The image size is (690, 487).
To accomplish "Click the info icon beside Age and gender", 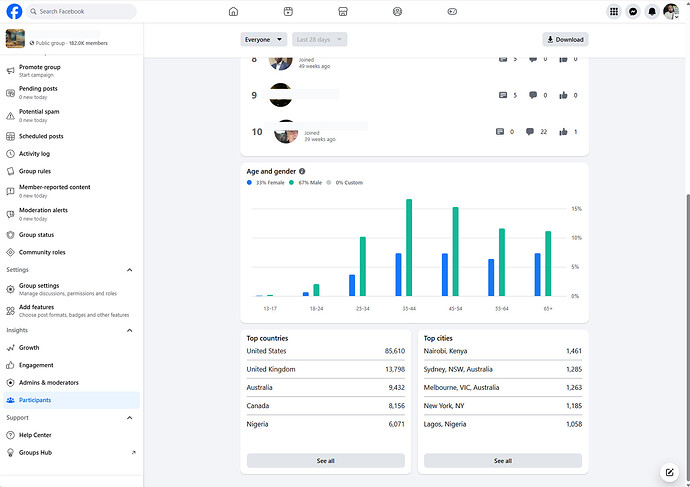I will (x=302, y=171).
